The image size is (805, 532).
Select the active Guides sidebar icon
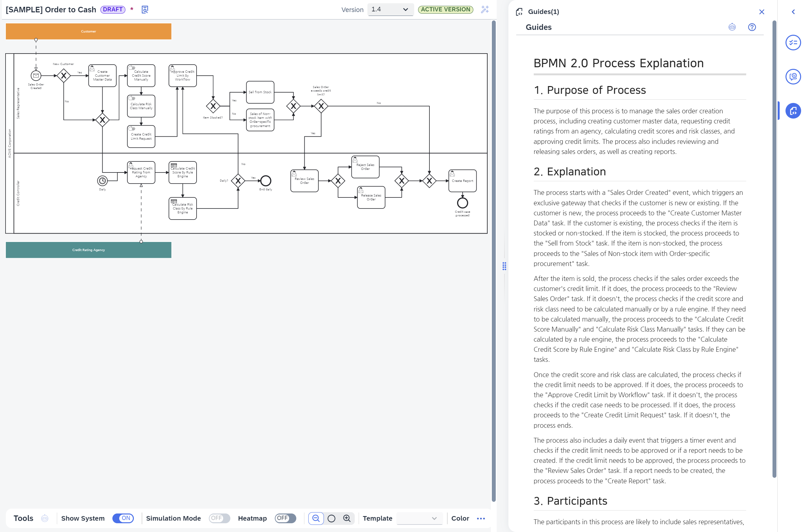click(x=793, y=111)
